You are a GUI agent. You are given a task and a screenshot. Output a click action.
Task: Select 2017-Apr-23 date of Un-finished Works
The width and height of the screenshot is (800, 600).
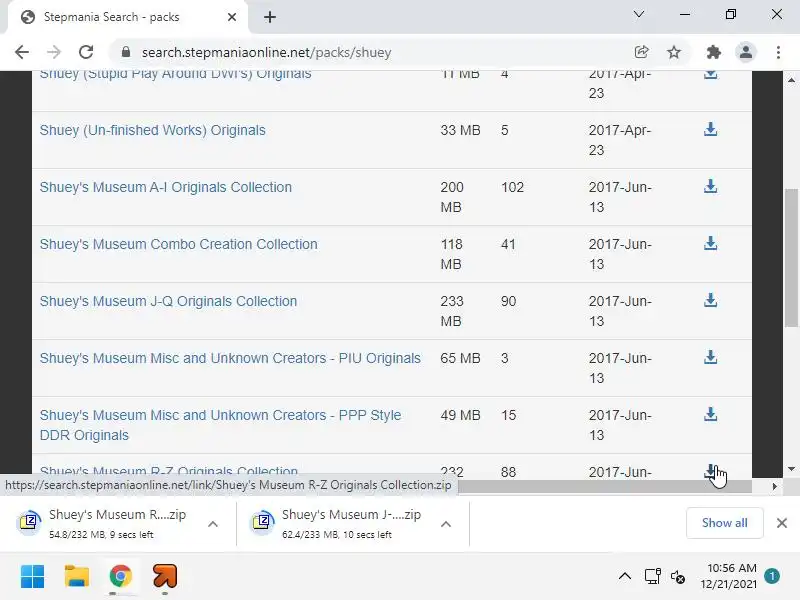620,140
